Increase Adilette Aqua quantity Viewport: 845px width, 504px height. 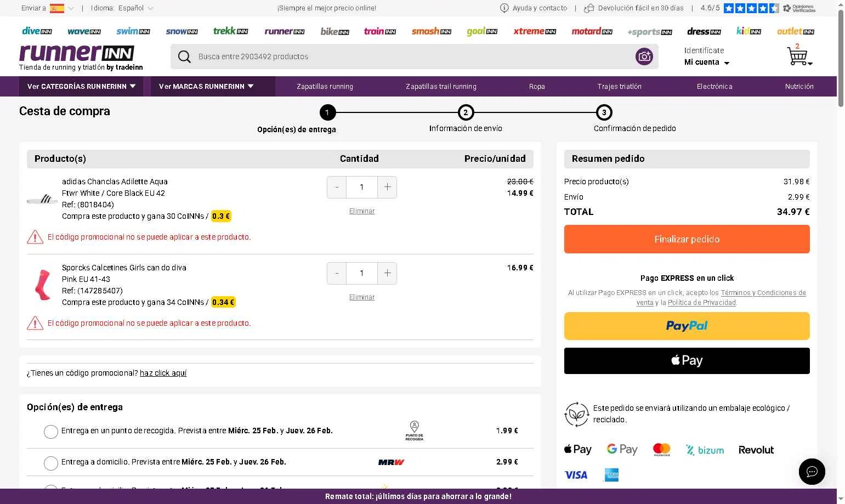(387, 187)
